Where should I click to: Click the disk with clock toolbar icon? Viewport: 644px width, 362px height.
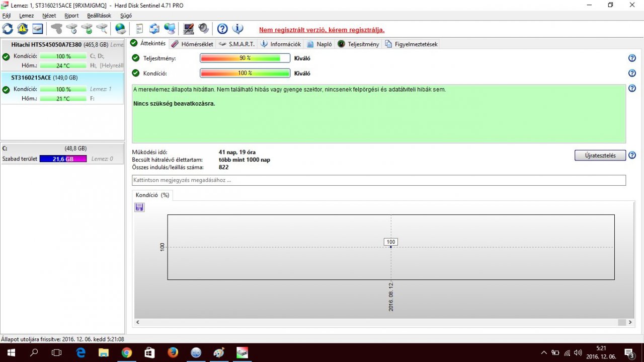(72, 29)
